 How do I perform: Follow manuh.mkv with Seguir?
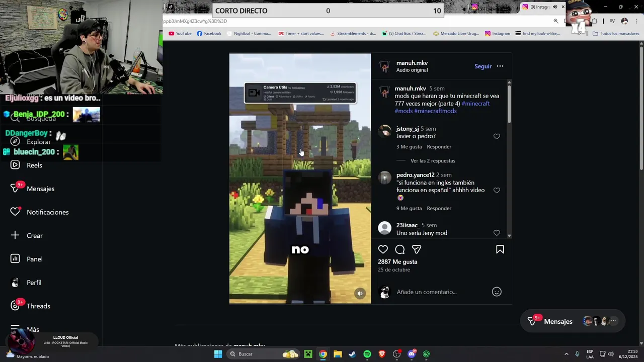click(x=483, y=66)
